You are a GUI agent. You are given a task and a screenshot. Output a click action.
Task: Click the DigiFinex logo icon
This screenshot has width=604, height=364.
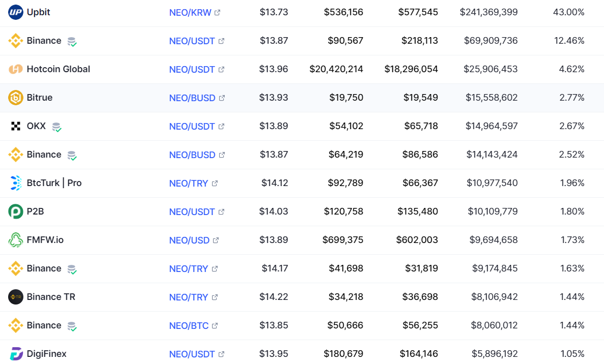point(15,354)
